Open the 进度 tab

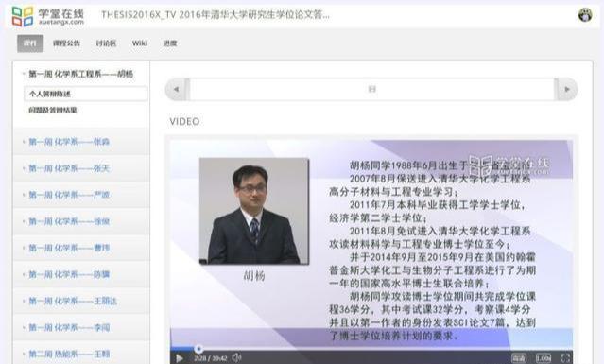[170, 43]
